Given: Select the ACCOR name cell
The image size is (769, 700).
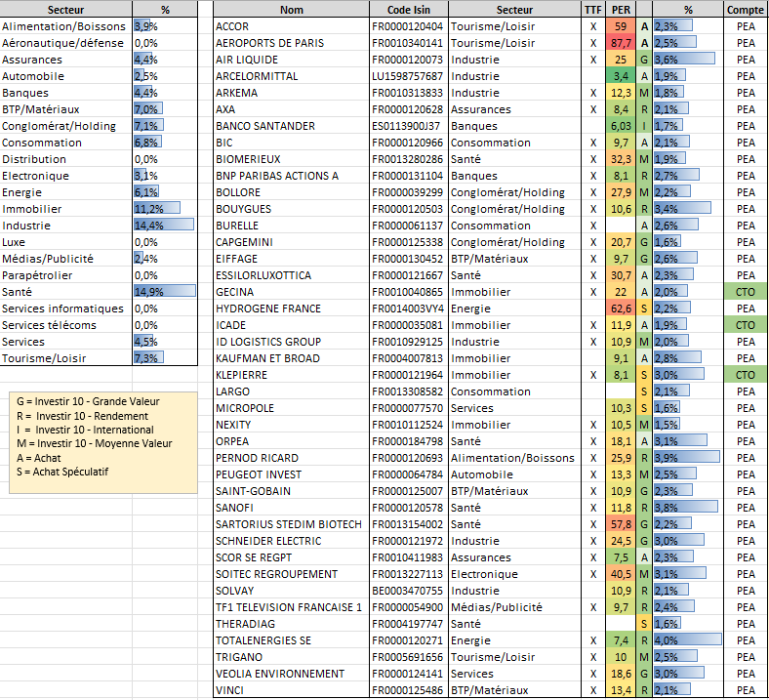Looking at the screenshot, I should click(292, 26).
